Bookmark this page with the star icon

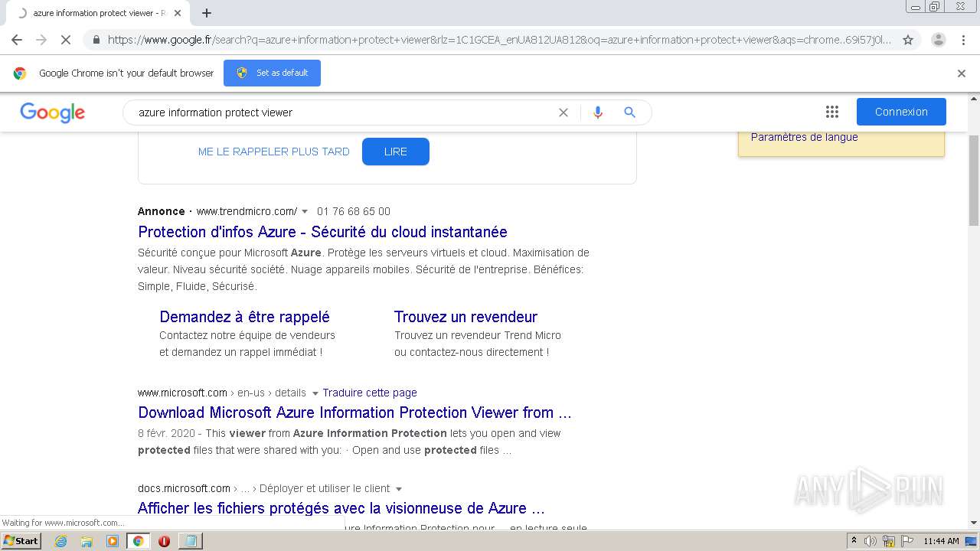[x=908, y=40]
